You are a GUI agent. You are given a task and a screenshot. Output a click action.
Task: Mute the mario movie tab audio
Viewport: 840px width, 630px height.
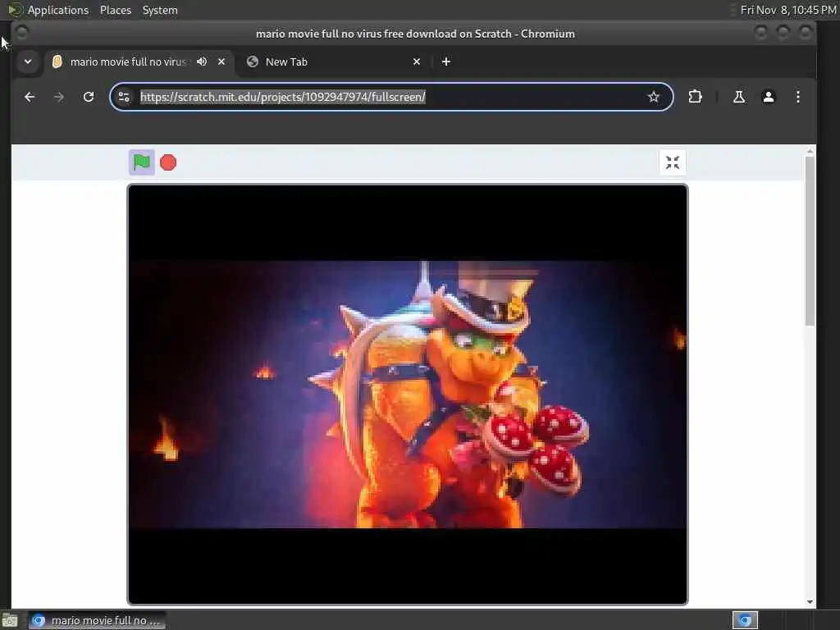click(x=202, y=62)
